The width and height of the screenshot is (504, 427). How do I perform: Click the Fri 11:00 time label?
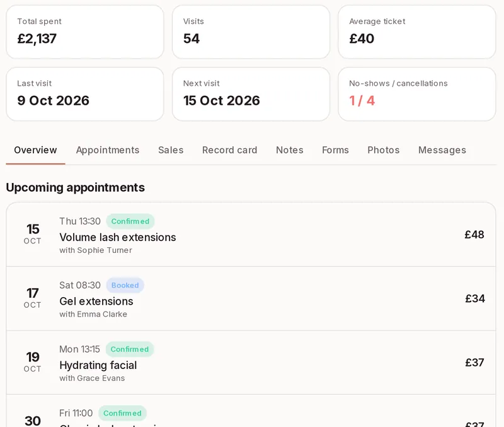tap(76, 414)
